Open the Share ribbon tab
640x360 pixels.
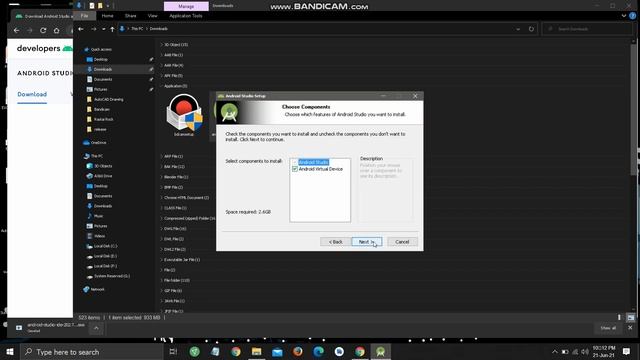(x=131, y=16)
